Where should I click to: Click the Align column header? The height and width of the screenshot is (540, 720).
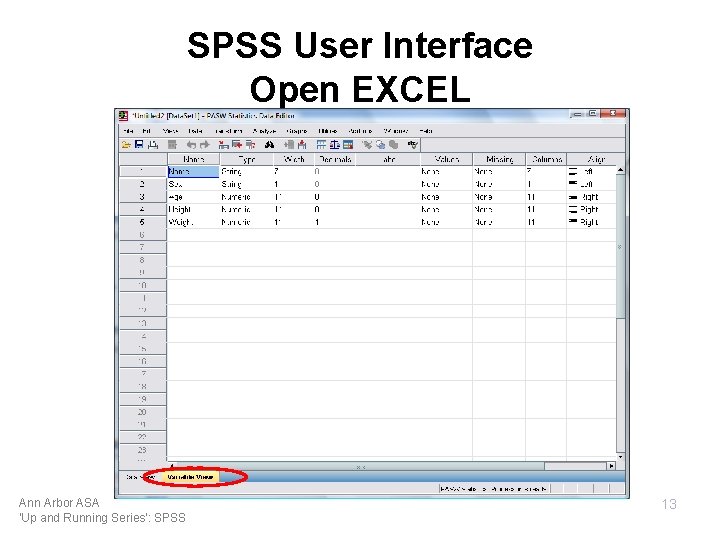(596, 159)
